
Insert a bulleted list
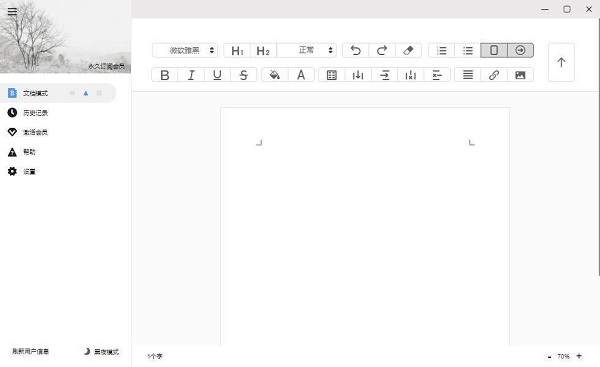tap(468, 50)
